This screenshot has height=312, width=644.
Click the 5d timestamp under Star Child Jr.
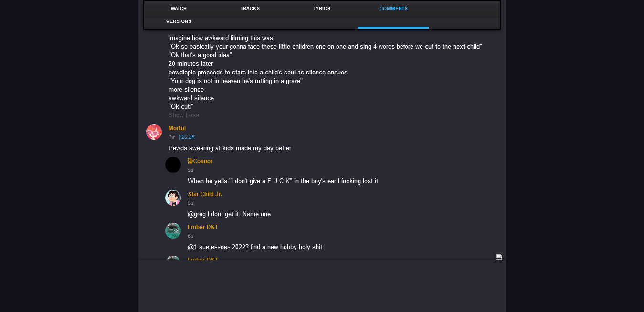click(x=190, y=203)
